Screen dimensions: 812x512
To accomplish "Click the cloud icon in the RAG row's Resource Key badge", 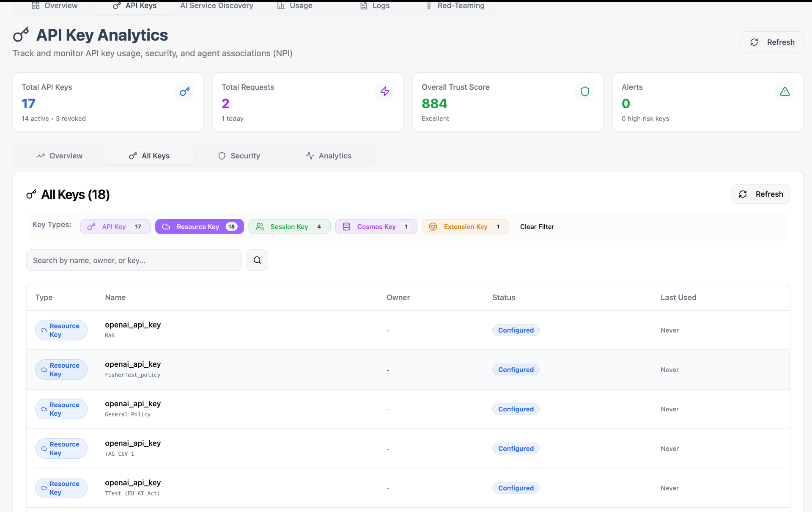I will click(x=44, y=330).
